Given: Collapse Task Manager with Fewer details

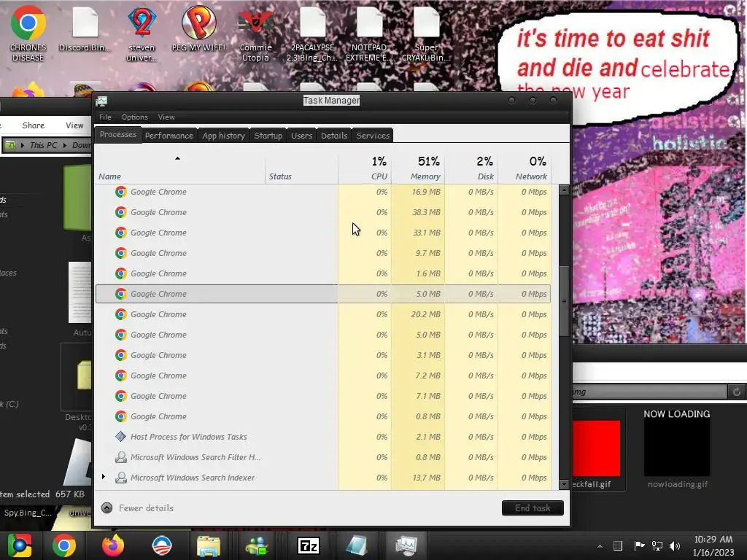Looking at the screenshot, I should tap(137, 508).
